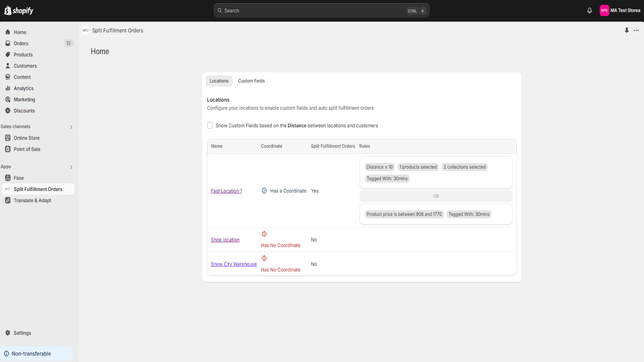The image size is (644, 362).
Task: Open the Fast Location 1 link
Action: point(226,191)
